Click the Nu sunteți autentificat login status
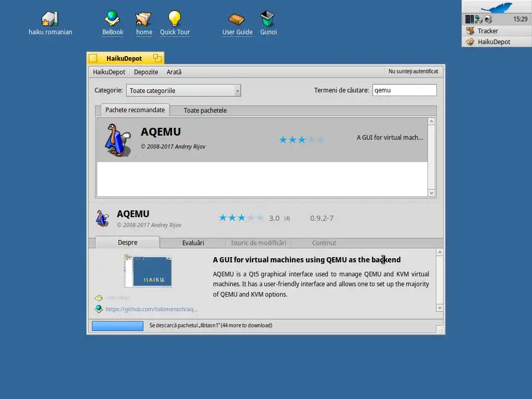This screenshot has height=399, width=532. click(413, 71)
